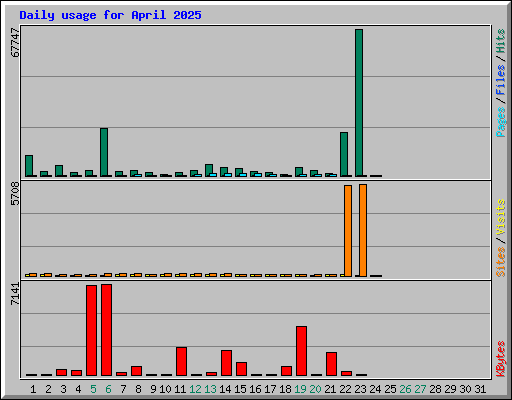Click the yellow 'Visits' legend label
The height and width of the screenshot is (400, 512).
(500, 218)
